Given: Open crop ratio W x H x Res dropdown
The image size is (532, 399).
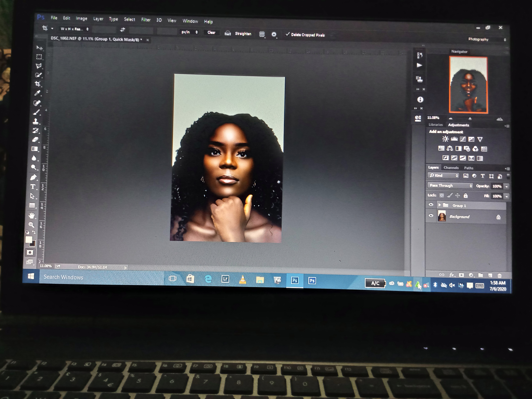Looking at the screenshot, I should pos(75,29).
